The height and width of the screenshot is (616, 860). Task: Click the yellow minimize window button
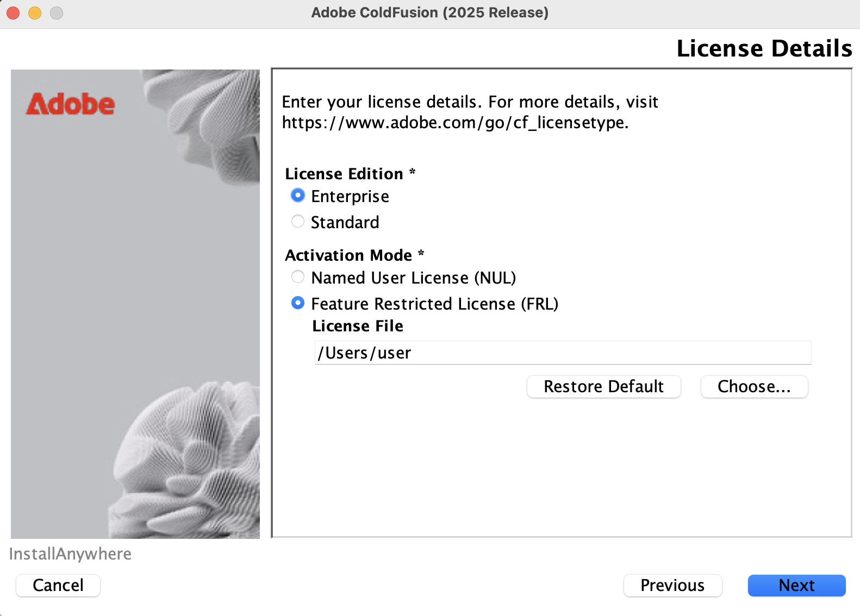tap(35, 13)
